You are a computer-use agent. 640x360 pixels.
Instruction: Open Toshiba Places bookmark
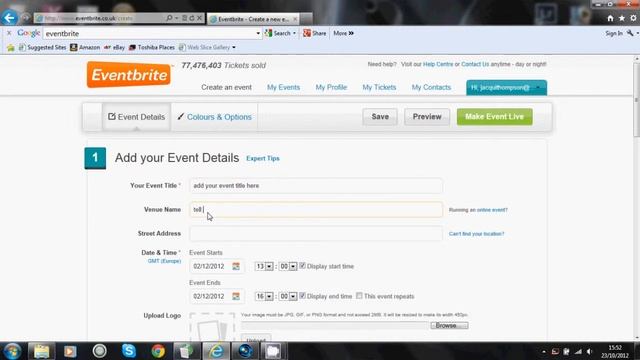tap(151, 47)
